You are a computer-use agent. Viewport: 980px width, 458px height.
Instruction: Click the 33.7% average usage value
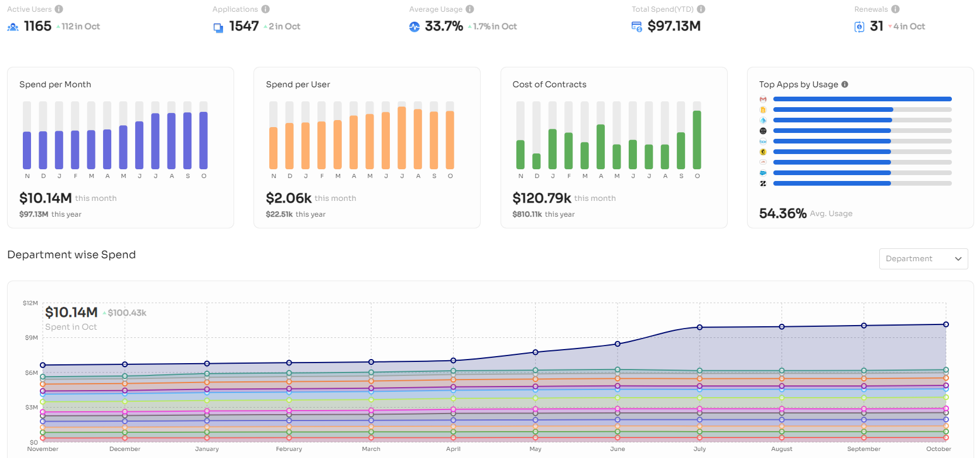pos(444,26)
